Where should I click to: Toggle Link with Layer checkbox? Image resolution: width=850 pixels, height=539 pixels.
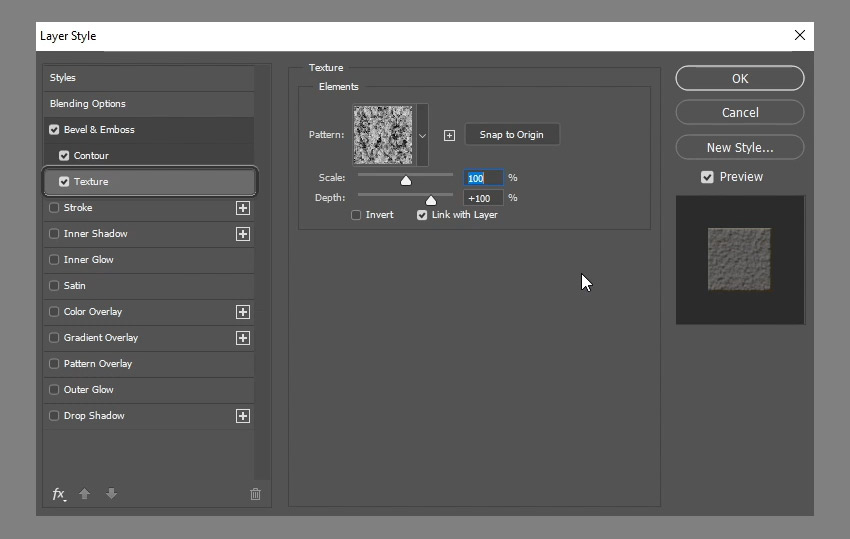[422, 215]
